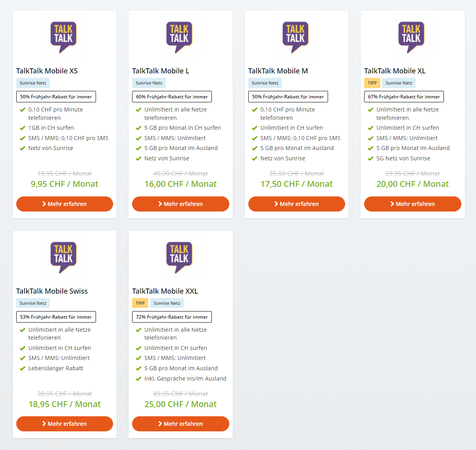Open the TalkTalk Mobile Swiss title
Image resolution: width=476 pixels, height=450 pixels.
(52, 291)
